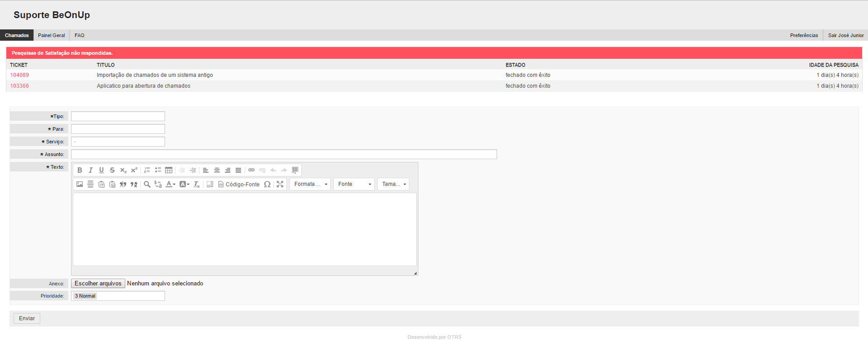
Task: Click into the rich text editing area
Action: (245, 229)
